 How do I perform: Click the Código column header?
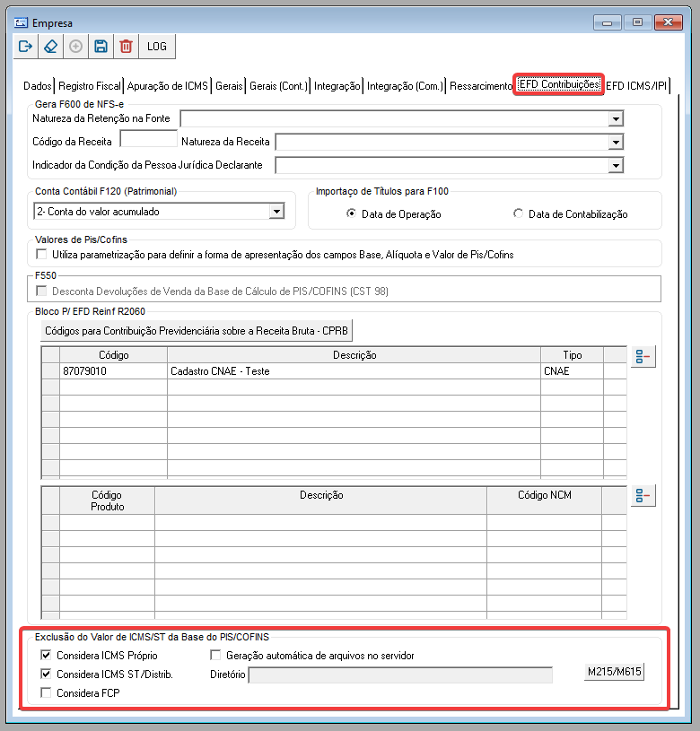pyautogui.click(x=113, y=355)
